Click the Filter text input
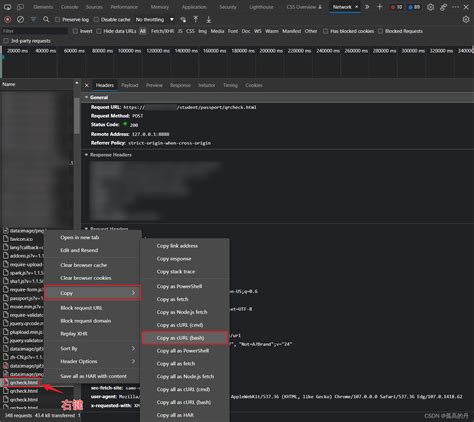 click(x=35, y=31)
